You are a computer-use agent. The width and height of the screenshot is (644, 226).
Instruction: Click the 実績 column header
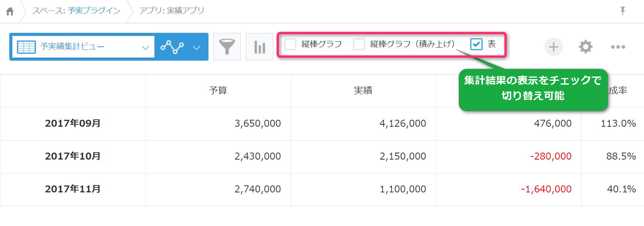pos(363,90)
